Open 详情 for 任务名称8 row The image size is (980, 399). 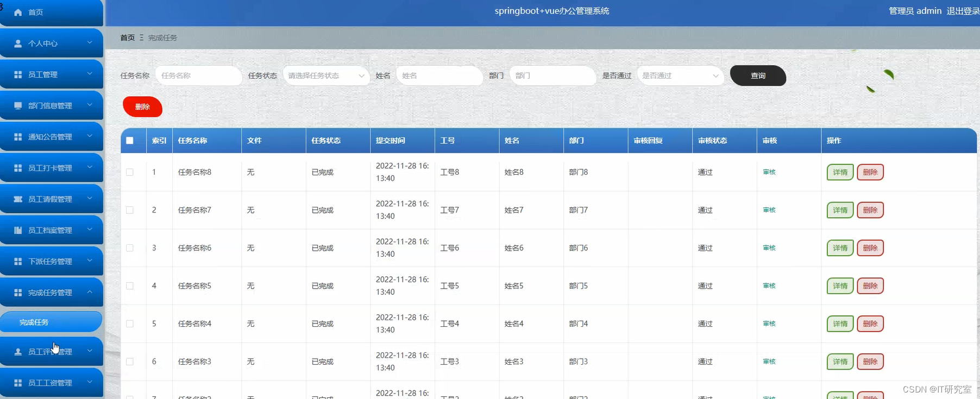point(840,172)
